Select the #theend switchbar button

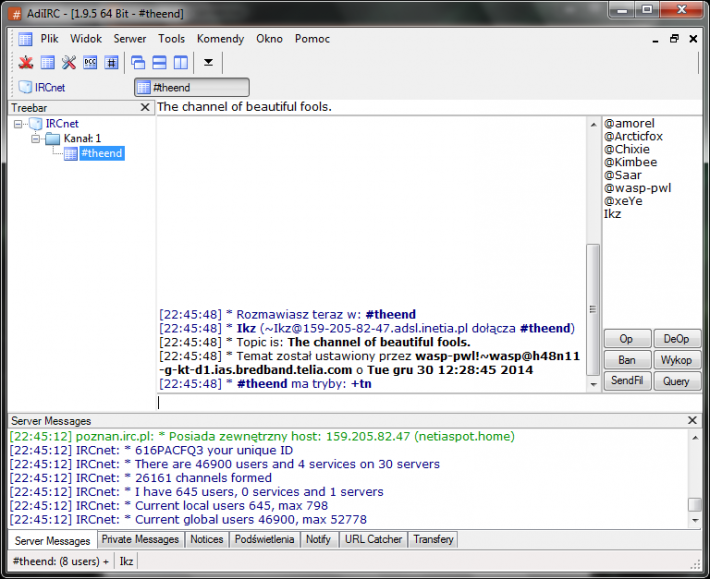point(192,87)
